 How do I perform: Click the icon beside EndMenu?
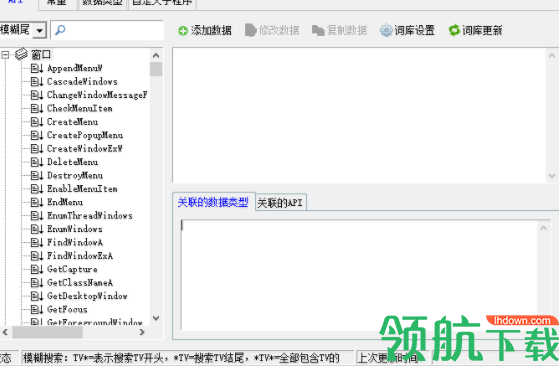37,202
